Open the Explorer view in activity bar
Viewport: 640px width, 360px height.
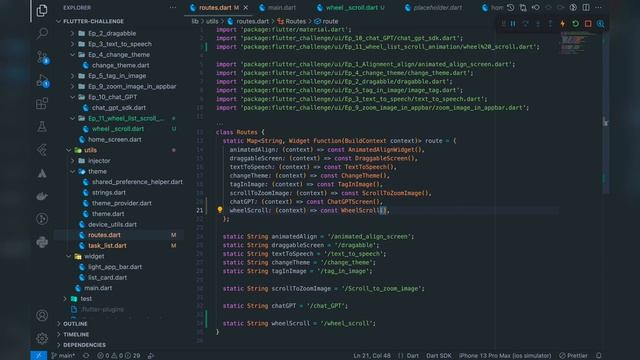click(x=42, y=11)
